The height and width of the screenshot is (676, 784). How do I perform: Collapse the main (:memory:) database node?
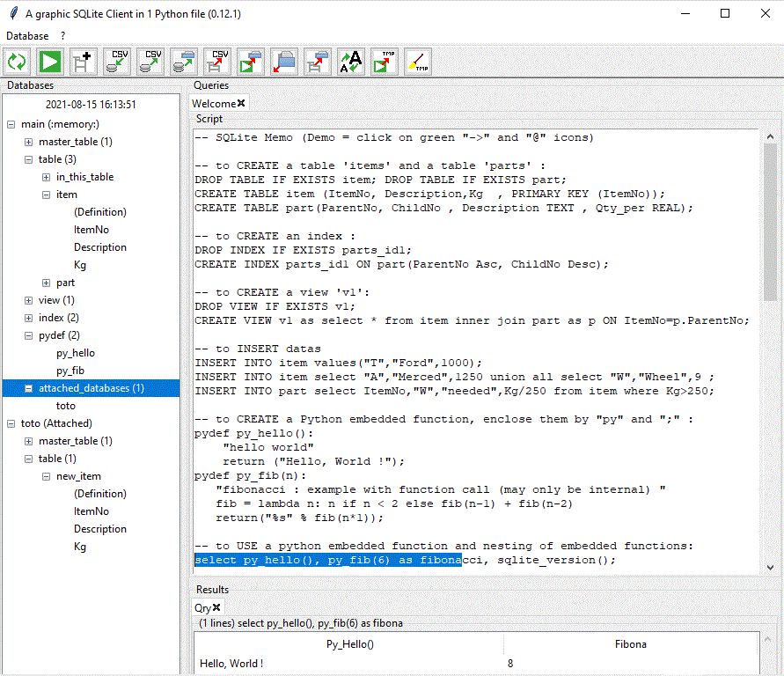[11, 124]
